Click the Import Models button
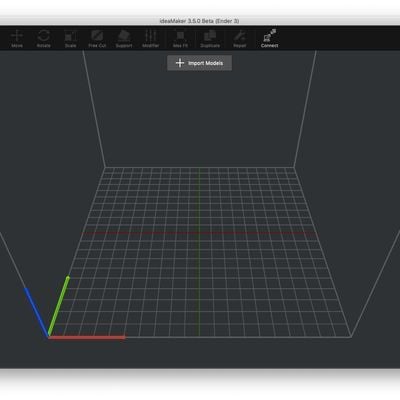This screenshot has width=400, height=400. tap(199, 63)
